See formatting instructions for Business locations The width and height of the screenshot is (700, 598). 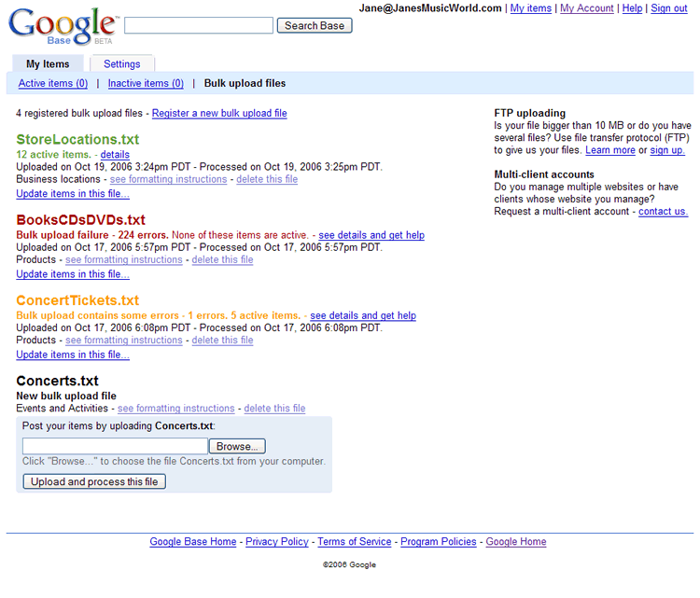click(168, 179)
